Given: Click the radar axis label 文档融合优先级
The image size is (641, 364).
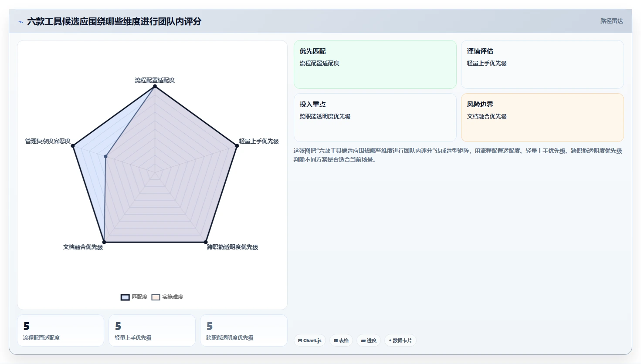Looking at the screenshot, I should click(x=83, y=247).
